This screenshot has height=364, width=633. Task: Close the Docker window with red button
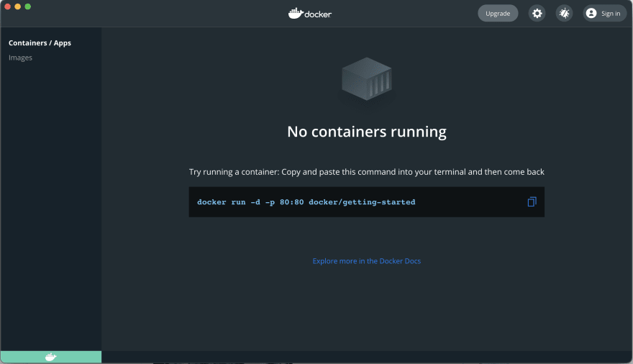[x=7, y=6]
